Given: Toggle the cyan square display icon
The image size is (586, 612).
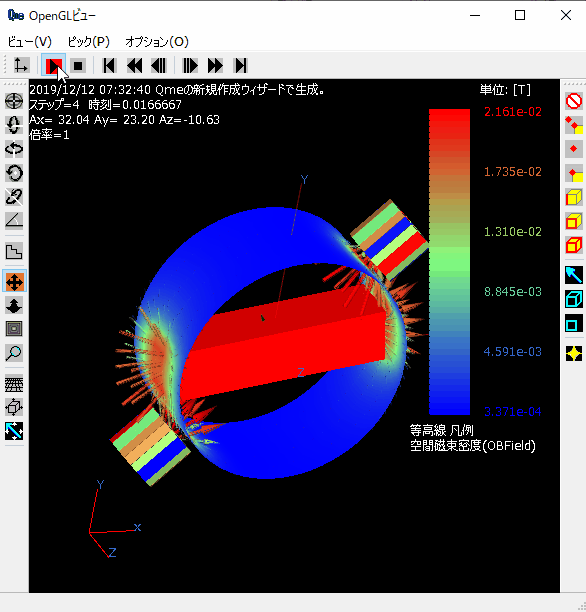Looking at the screenshot, I should pyautogui.click(x=574, y=324).
